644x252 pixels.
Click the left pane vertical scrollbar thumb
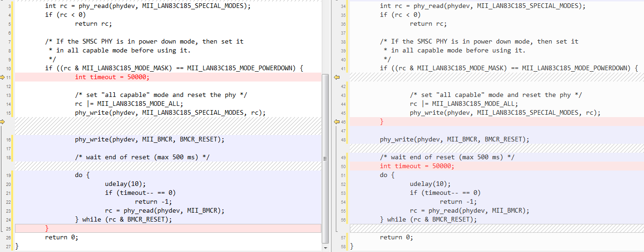(x=326, y=158)
